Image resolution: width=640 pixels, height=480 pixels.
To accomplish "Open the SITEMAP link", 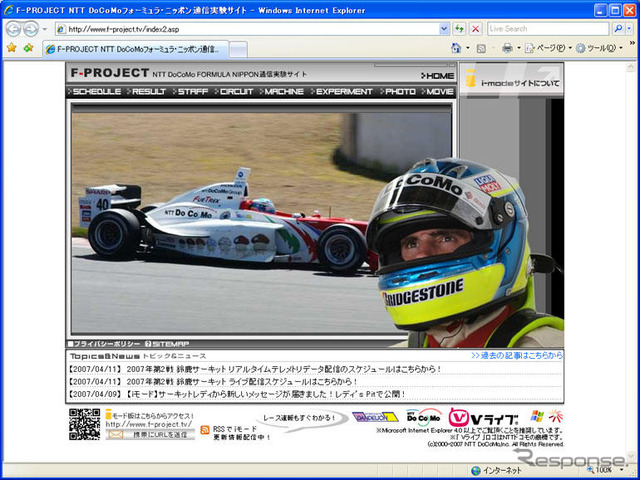I will [x=167, y=344].
